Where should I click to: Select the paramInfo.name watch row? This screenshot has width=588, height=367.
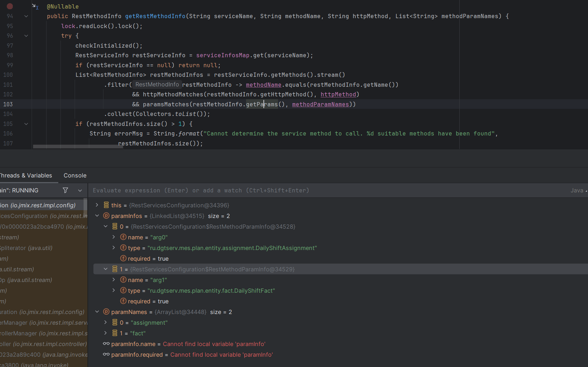coord(338,344)
